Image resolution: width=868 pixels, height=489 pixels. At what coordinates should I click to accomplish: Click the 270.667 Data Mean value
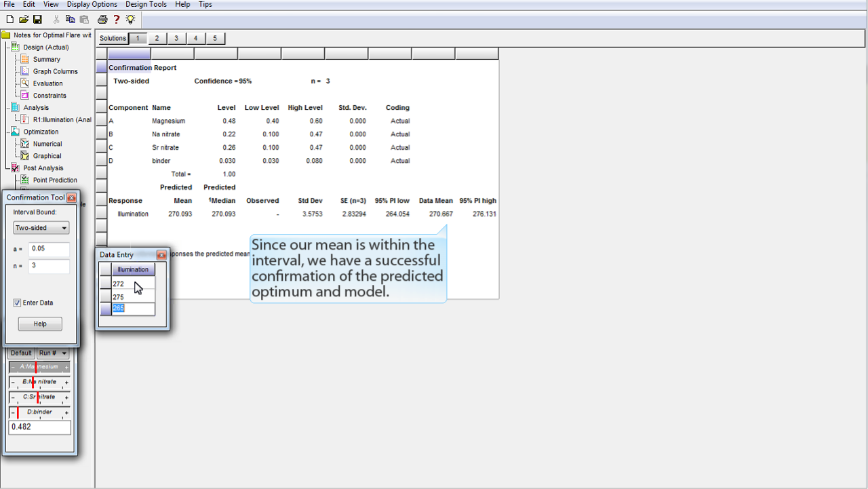(441, 214)
